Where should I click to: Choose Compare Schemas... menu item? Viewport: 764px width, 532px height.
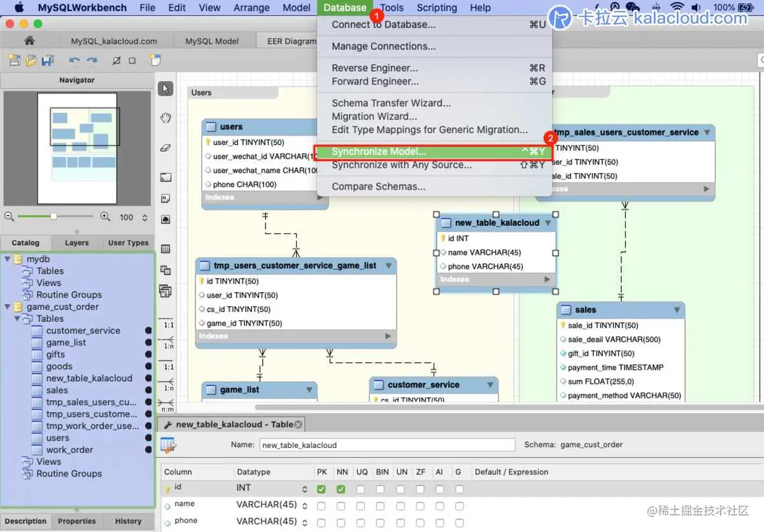(x=434, y=186)
